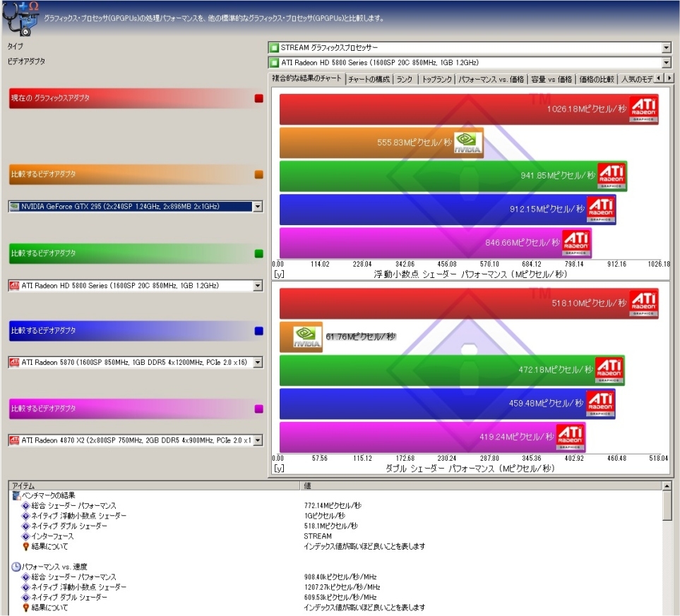Click ATI logo on 518.10M red bar
The height and width of the screenshot is (616, 680).
click(x=643, y=303)
